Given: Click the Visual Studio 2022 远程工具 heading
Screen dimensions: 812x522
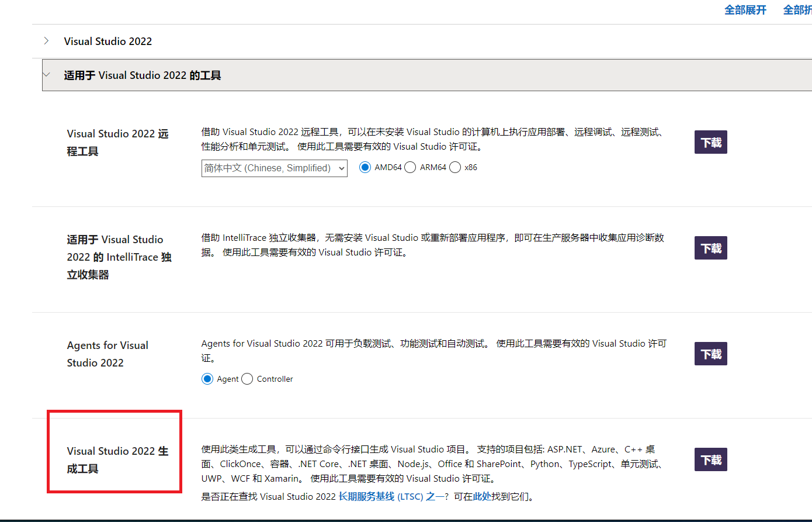Looking at the screenshot, I should point(117,142).
